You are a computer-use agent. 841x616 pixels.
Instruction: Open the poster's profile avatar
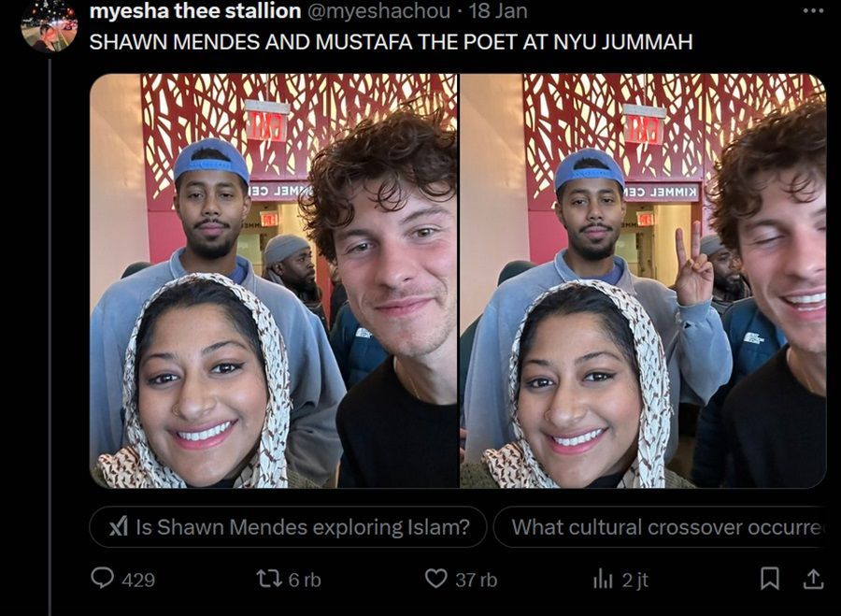click(x=50, y=25)
